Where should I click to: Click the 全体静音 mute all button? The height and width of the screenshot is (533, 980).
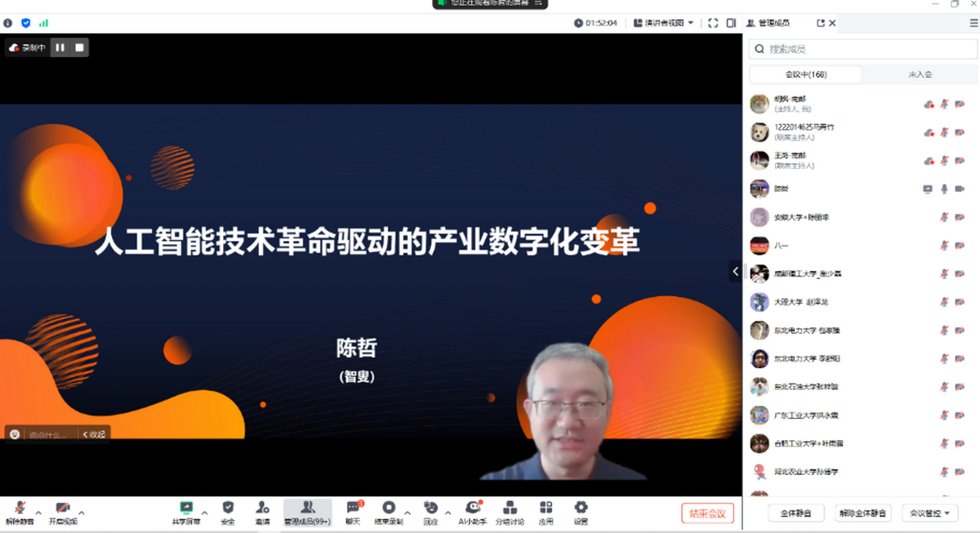coord(795,513)
